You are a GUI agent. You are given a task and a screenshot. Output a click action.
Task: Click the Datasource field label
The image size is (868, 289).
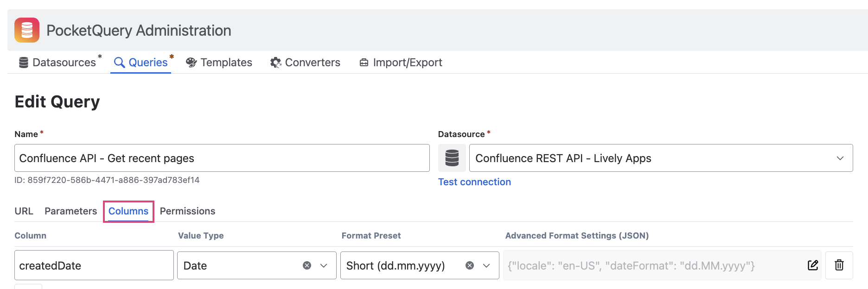[461, 134]
